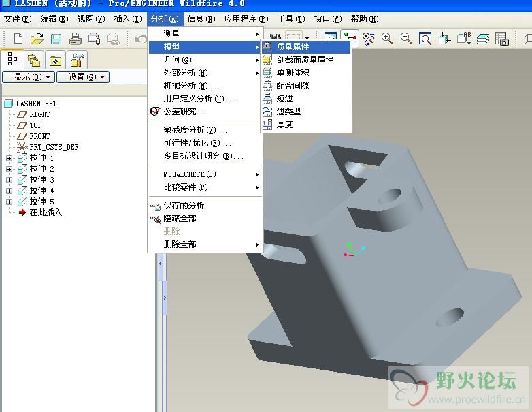The image size is (532, 412).
Task: Choose 保存的分析 menu entry
Action: point(205,206)
